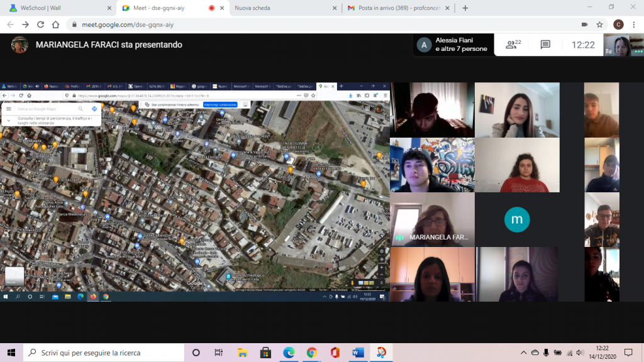Open the Chrome home page
The height and width of the screenshot is (362, 644).
click(x=55, y=25)
